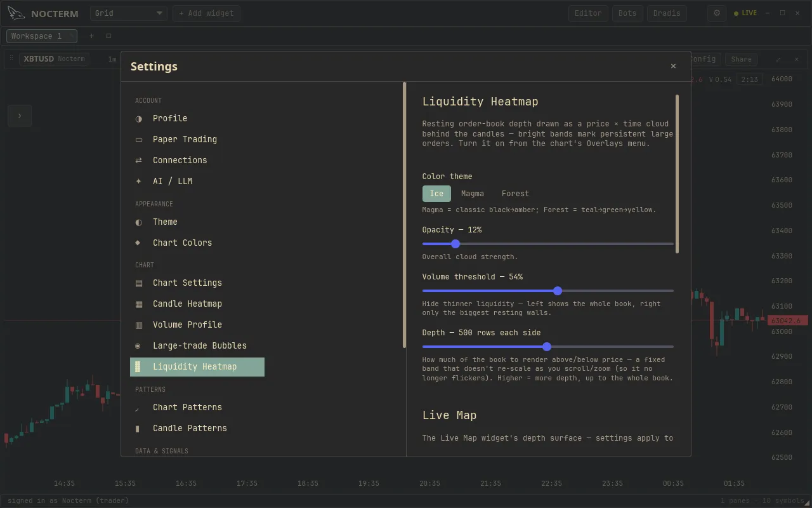This screenshot has width=812, height=508.
Task: Click the Add widget button
Action: tap(206, 13)
